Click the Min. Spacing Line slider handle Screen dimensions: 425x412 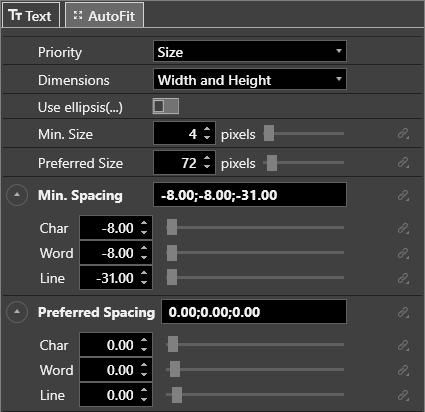tap(172, 277)
